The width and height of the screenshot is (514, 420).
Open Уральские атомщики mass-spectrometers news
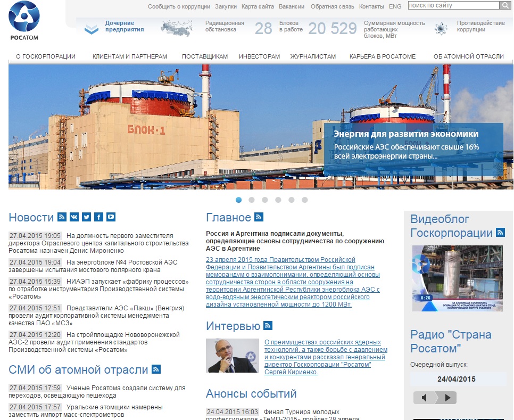86,411
